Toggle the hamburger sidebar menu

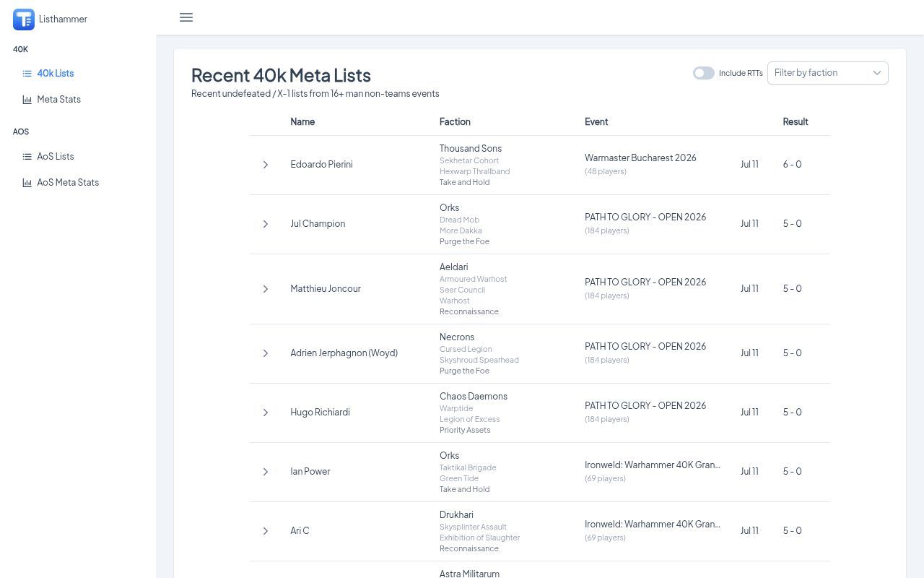pos(186,17)
